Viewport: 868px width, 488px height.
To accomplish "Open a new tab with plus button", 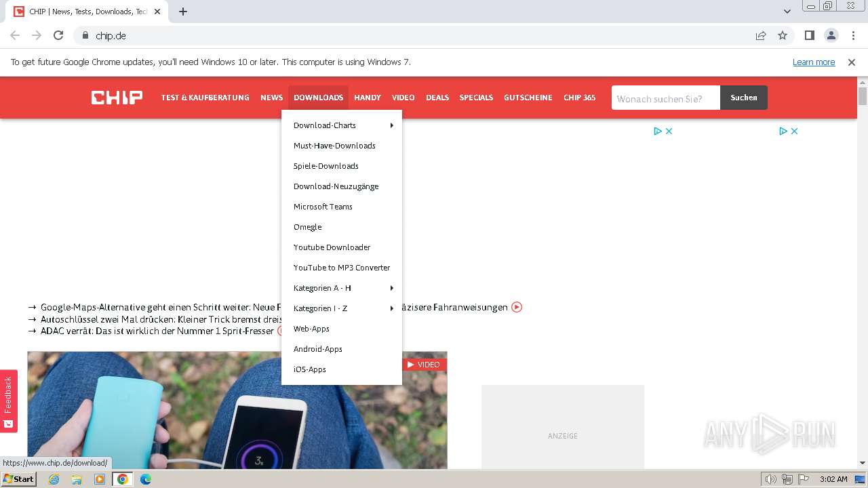I will (183, 12).
